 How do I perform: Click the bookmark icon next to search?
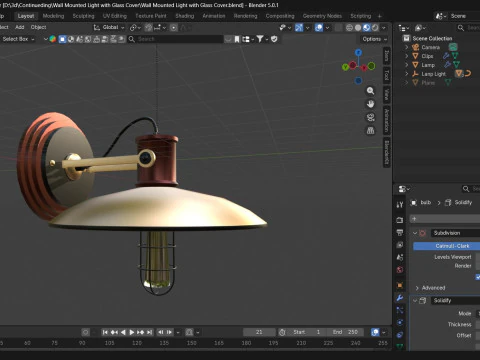(x=237, y=39)
